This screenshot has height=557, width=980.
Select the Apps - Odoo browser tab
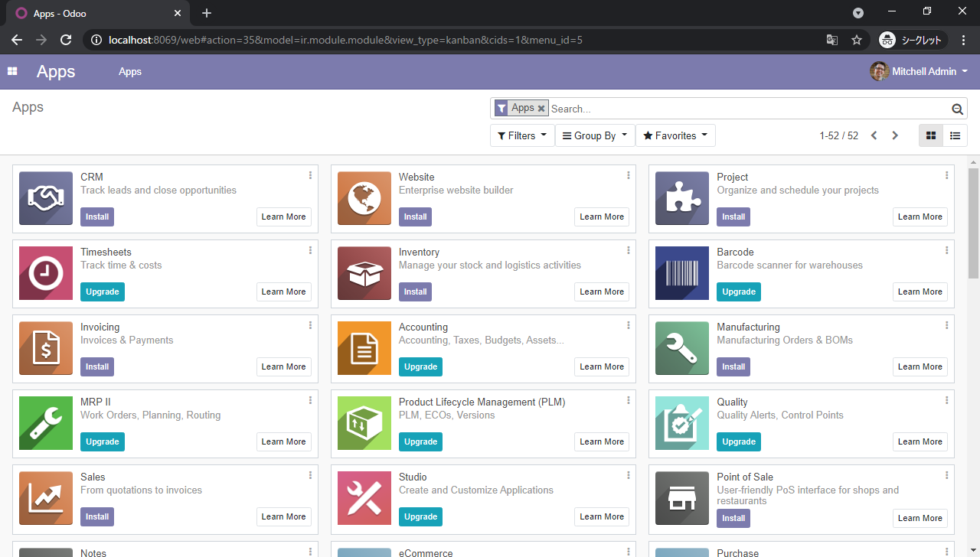[98, 13]
